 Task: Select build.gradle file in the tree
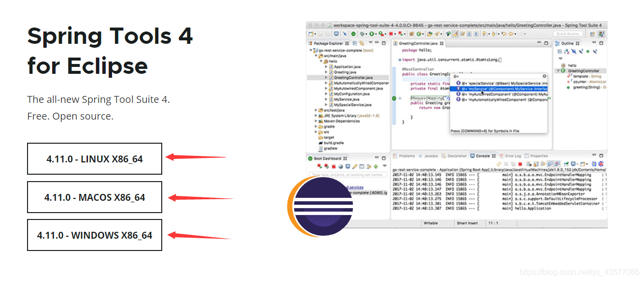click(334, 142)
